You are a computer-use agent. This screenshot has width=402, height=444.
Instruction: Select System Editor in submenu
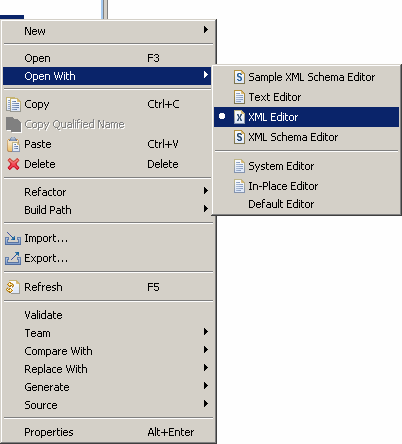pyautogui.click(x=306, y=166)
